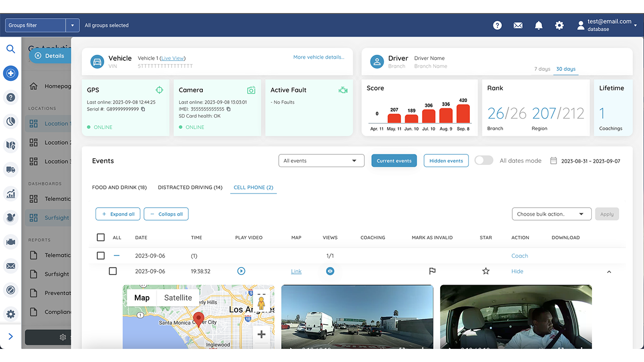The width and height of the screenshot is (644, 362).
Task: Open the analytics chart icon in the sidebar
Action: (x=11, y=194)
